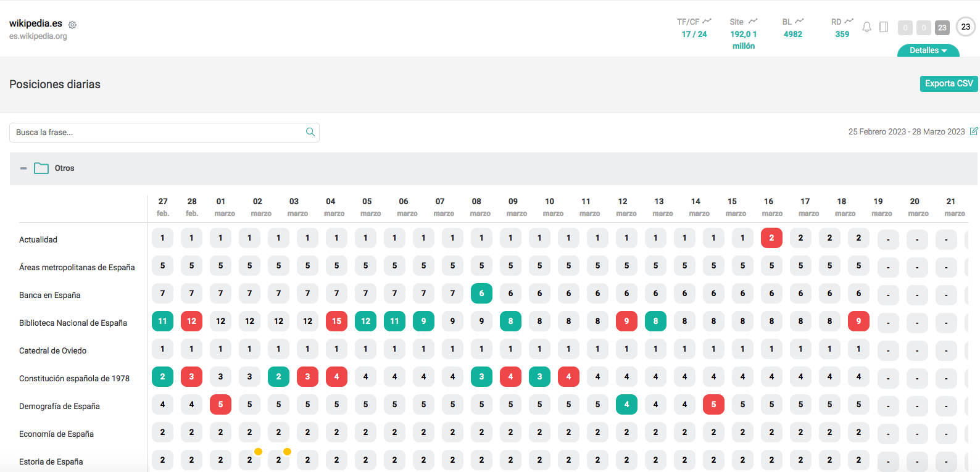Select the Constitución española de 1978 keyword
980x472 pixels.
(x=75, y=378)
